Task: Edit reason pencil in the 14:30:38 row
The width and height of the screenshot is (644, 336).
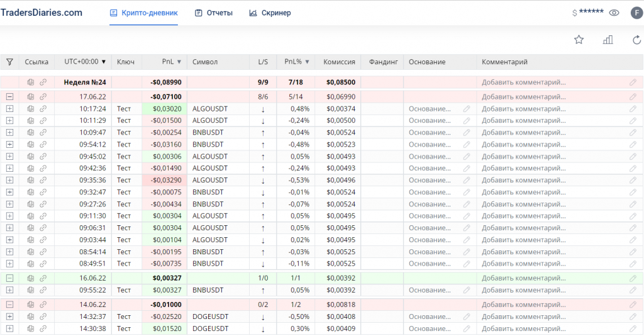Action: pyautogui.click(x=467, y=328)
